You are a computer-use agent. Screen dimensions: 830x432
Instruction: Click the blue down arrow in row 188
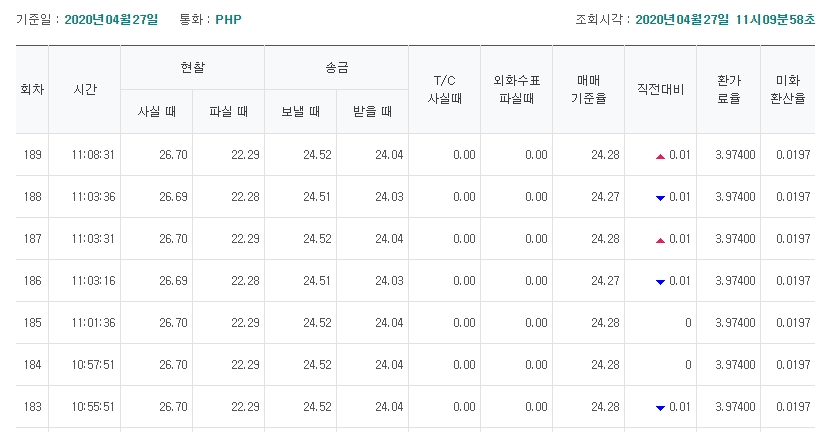point(660,198)
